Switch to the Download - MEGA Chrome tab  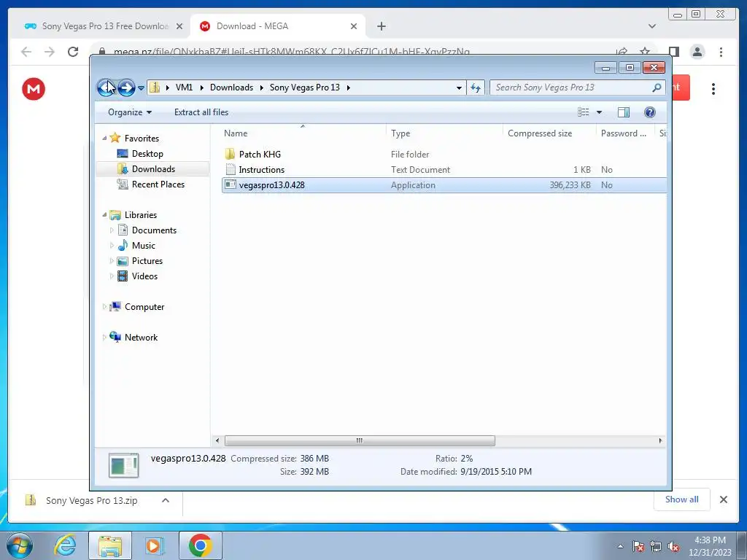277,26
